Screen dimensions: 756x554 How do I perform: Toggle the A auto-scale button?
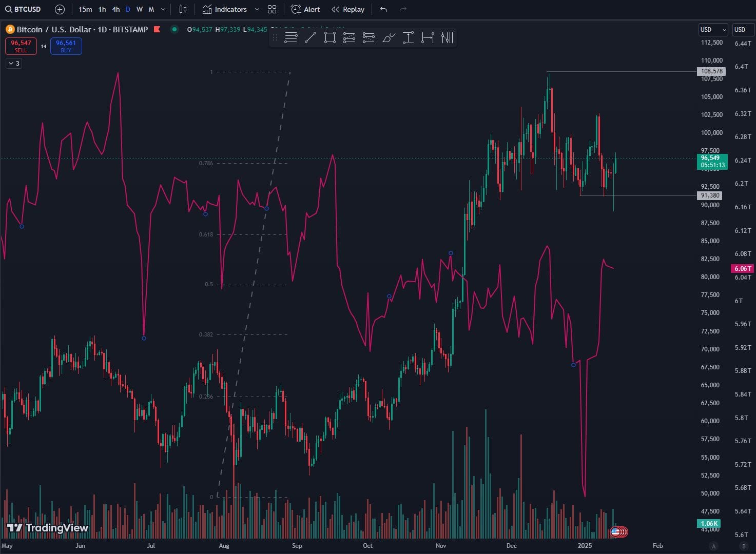coord(713,546)
